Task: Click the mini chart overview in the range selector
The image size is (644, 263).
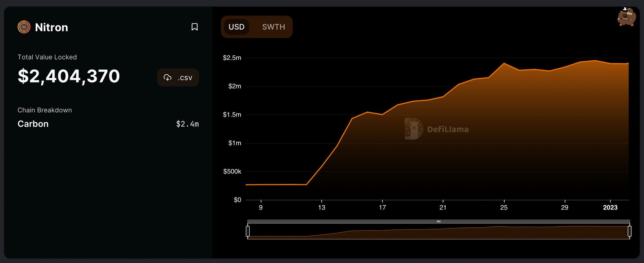Action: coord(439,231)
